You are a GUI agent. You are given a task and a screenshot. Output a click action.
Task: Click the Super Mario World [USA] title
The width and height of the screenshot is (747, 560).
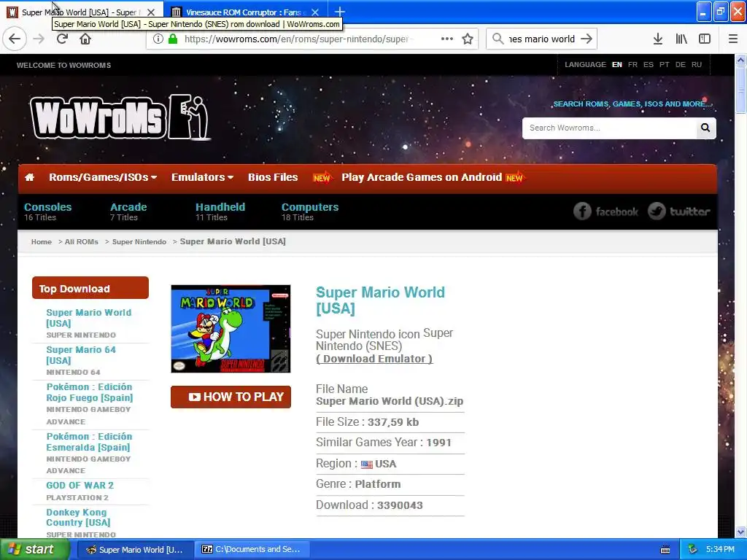point(380,300)
